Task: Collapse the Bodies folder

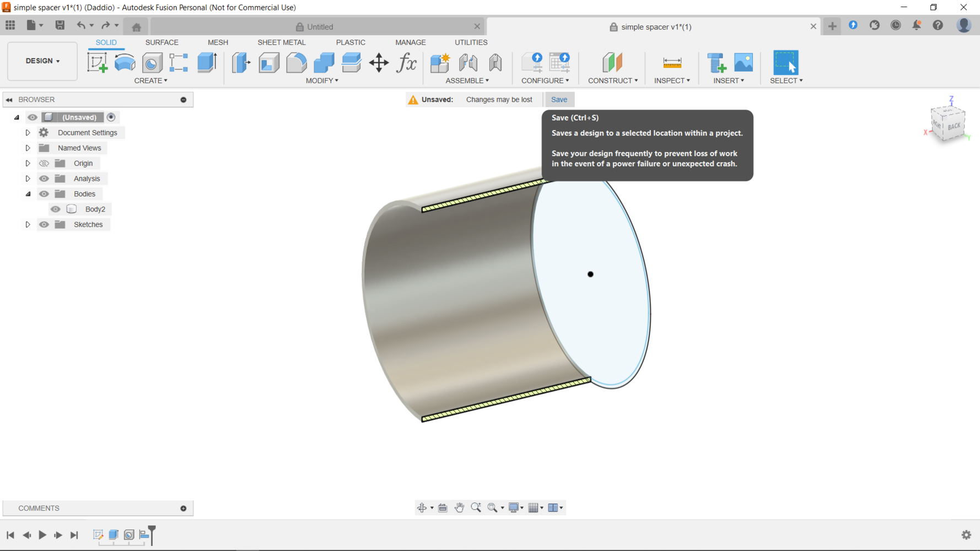Action: point(28,194)
